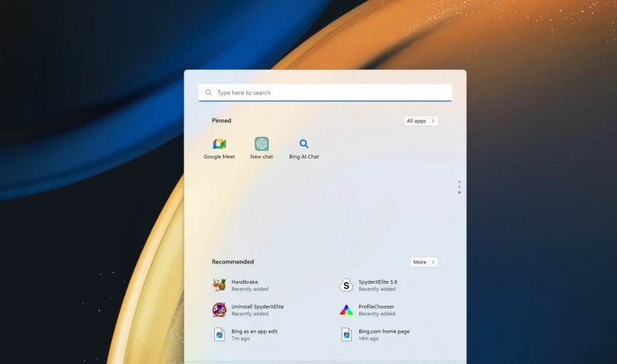This screenshot has width=617, height=364.
Task: Expand the chevron arrow beside More
Action: [433, 262]
